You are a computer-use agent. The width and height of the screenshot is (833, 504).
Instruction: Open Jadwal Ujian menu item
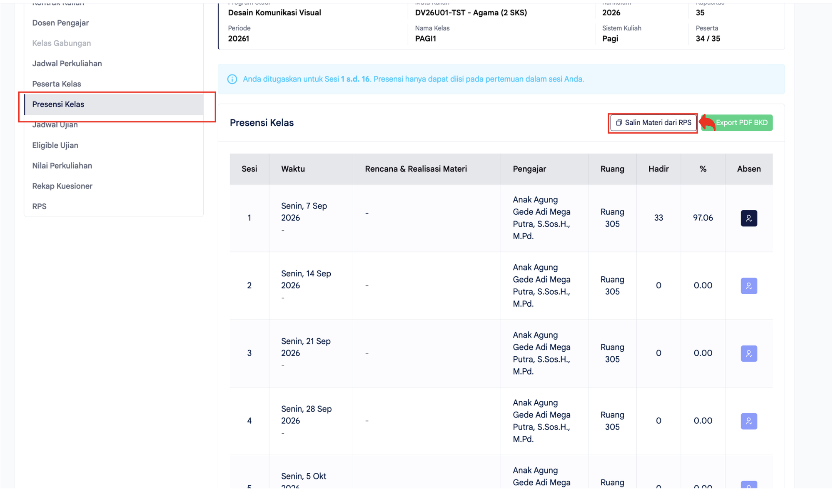click(x=55, y=125)
